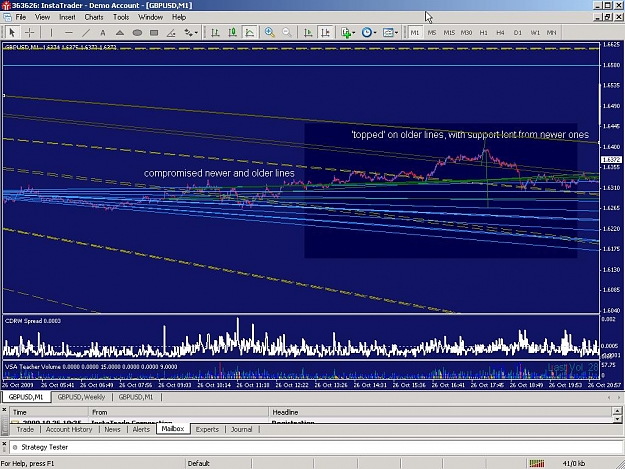Select the ellipse drawing tool
The width and height of the screenshot is (625, 469).
[x=137, y=33]
